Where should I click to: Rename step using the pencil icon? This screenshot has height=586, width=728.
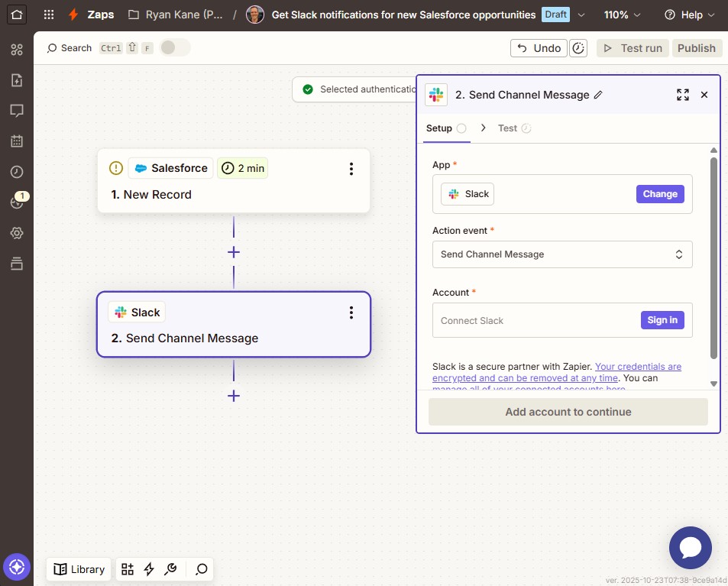click(x=598, y=95)
